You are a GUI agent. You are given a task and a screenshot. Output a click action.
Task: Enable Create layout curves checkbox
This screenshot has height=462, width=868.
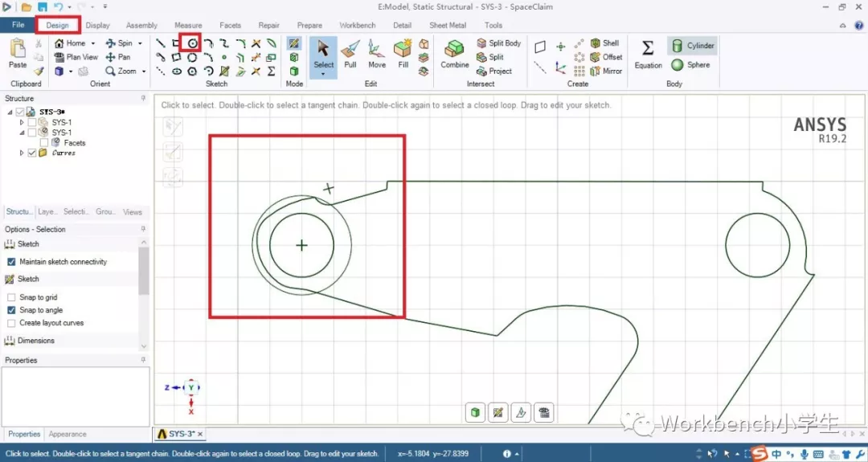11,322
